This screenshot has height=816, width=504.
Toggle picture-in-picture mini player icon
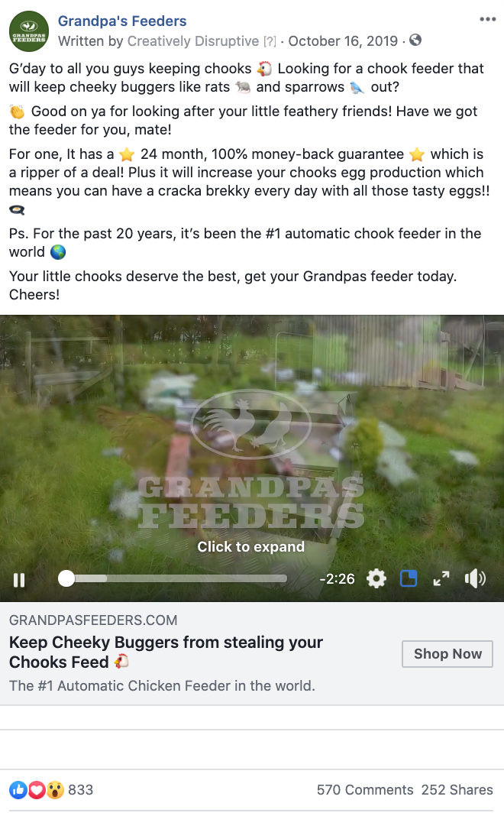click(x=409, y=578)
